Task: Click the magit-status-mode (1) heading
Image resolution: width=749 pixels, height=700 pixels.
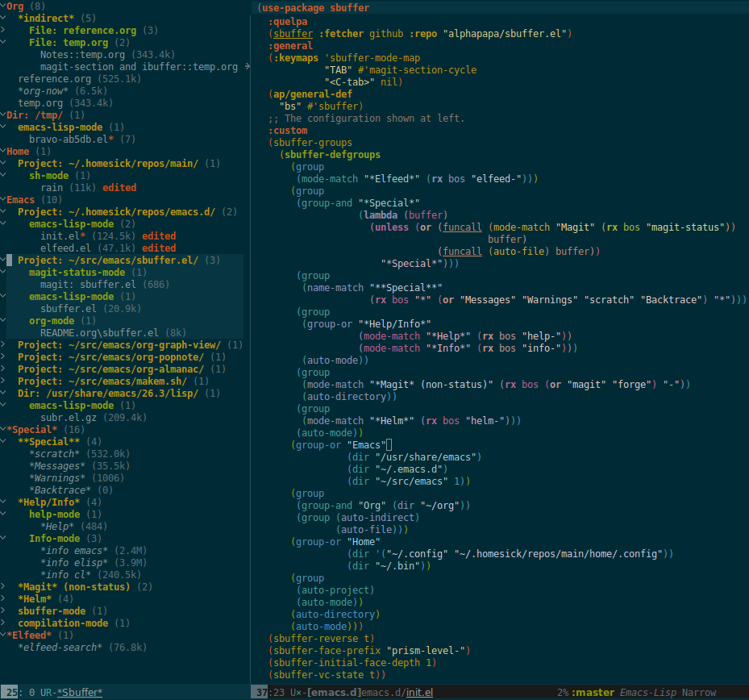Action: 88,272
